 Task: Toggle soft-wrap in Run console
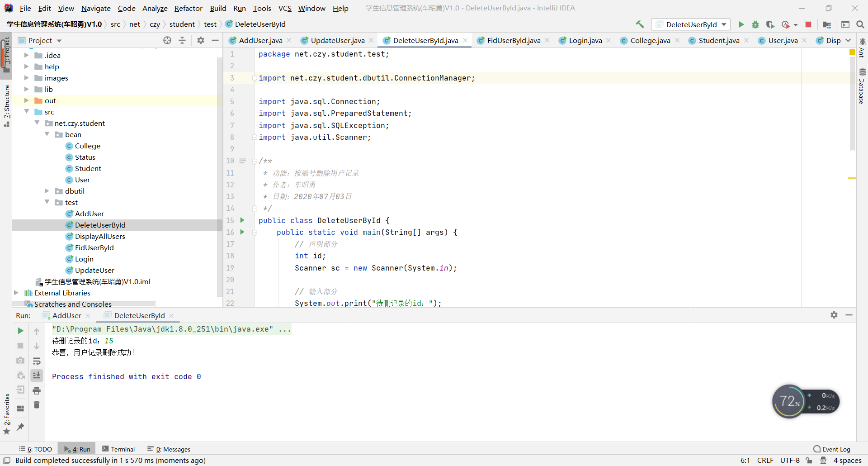pos(37,361)
